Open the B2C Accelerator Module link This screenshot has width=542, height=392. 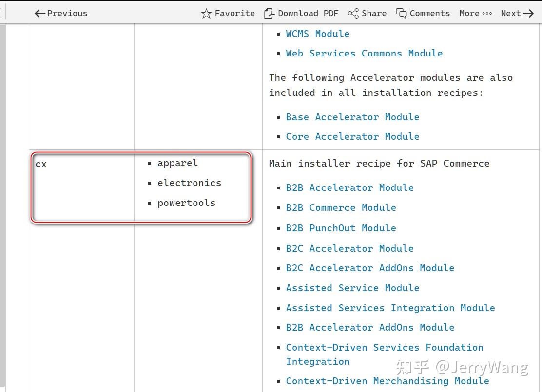[349, 248]
